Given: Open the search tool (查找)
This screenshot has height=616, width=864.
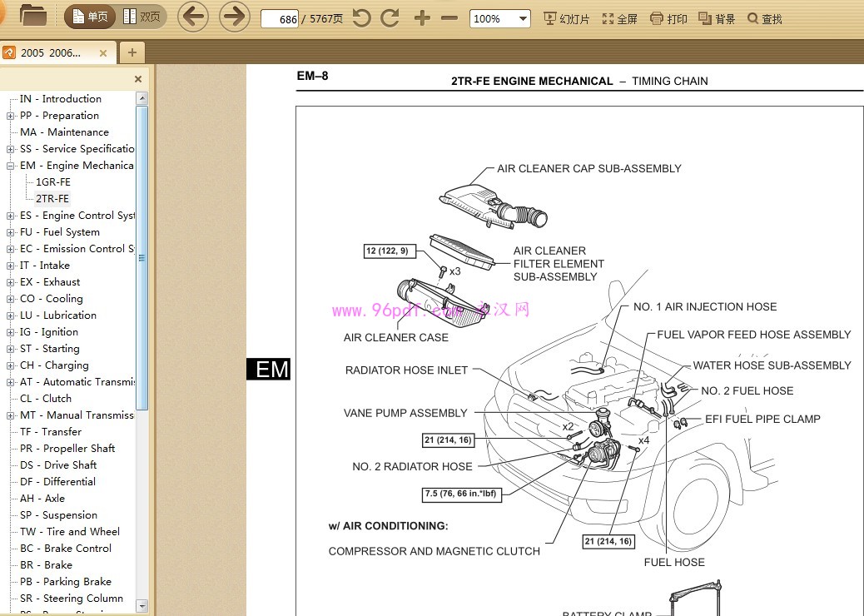Looking at the screenshot, I should (x=765, y=19).
